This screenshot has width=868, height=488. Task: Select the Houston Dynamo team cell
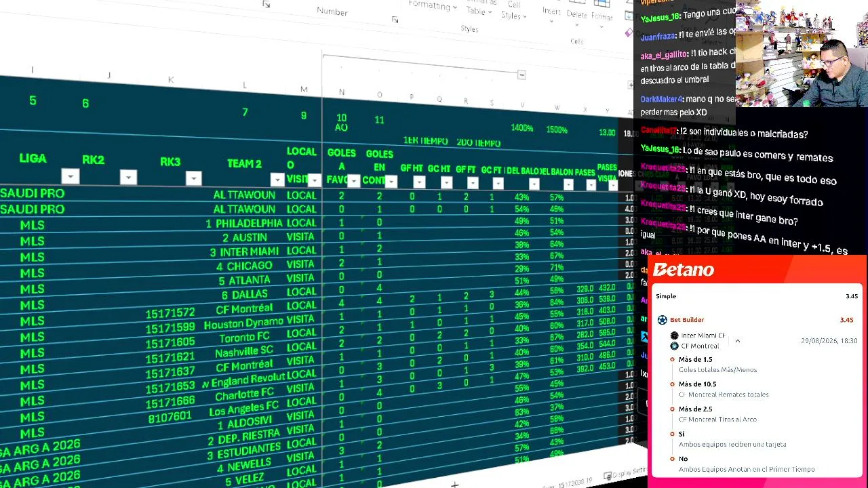[244, 324]
